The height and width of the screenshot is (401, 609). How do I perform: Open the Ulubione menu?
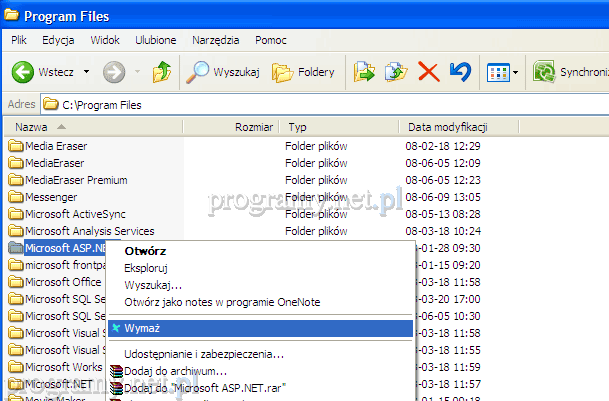(x=156, y=40)
